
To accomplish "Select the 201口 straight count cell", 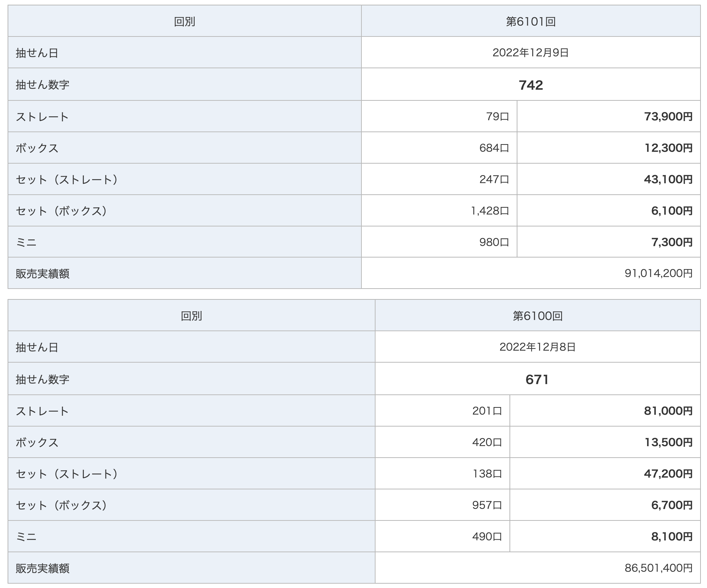I will click(x=443, y=411).
